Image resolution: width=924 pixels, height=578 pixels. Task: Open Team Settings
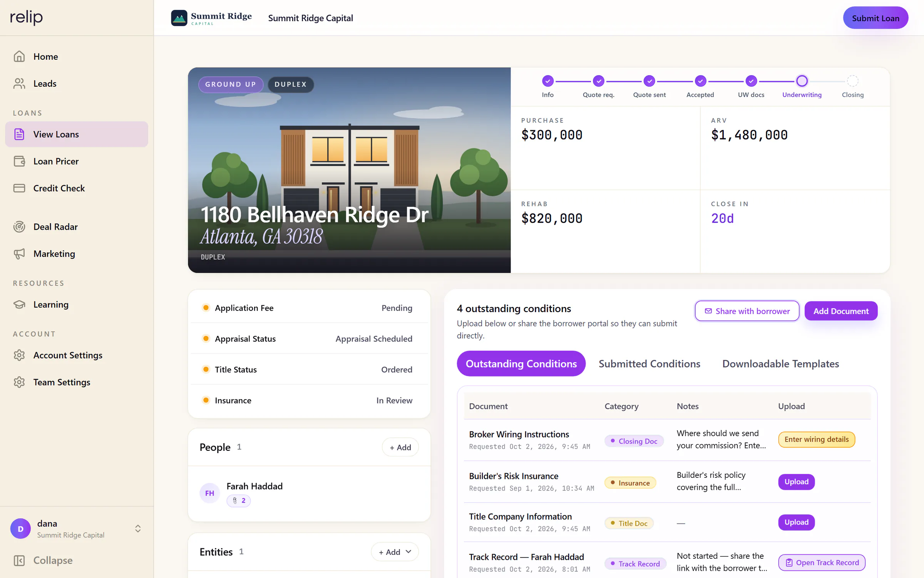(x=77, y=382)
